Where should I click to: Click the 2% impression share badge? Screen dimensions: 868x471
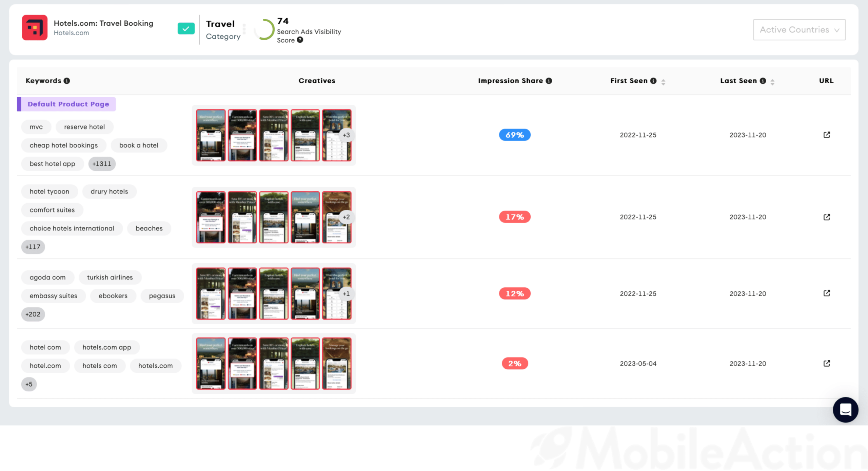[515, 364]
